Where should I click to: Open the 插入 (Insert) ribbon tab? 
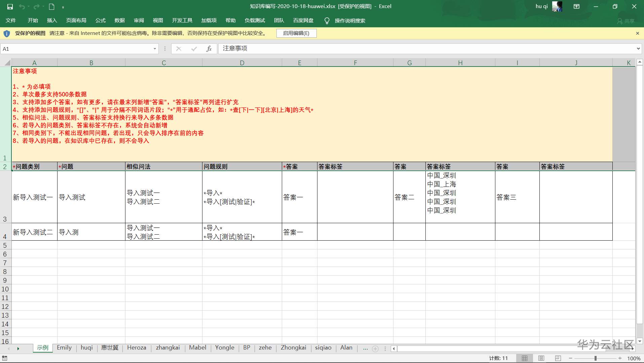[x=52, y=21]
